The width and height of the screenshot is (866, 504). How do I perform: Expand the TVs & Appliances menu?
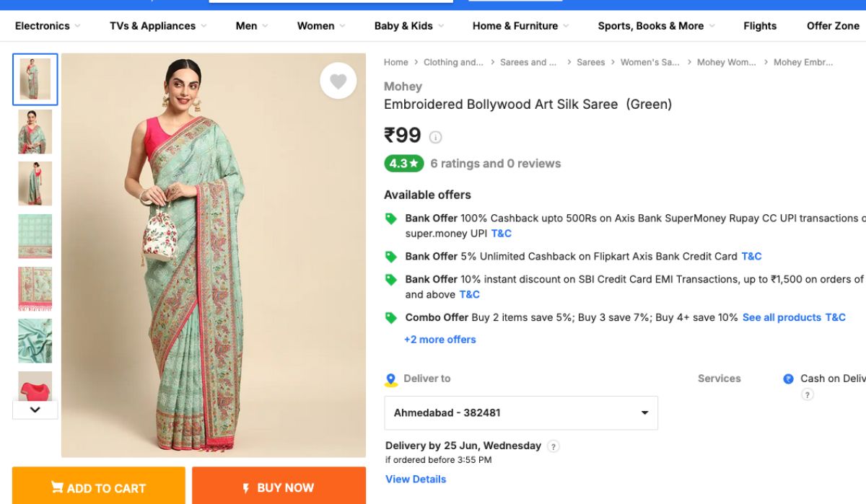click(158, 26)
